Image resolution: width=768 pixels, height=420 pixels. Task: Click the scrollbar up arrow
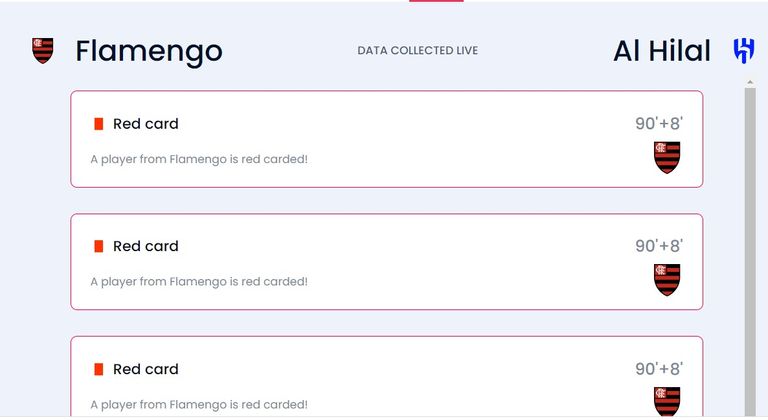[750, 80]
